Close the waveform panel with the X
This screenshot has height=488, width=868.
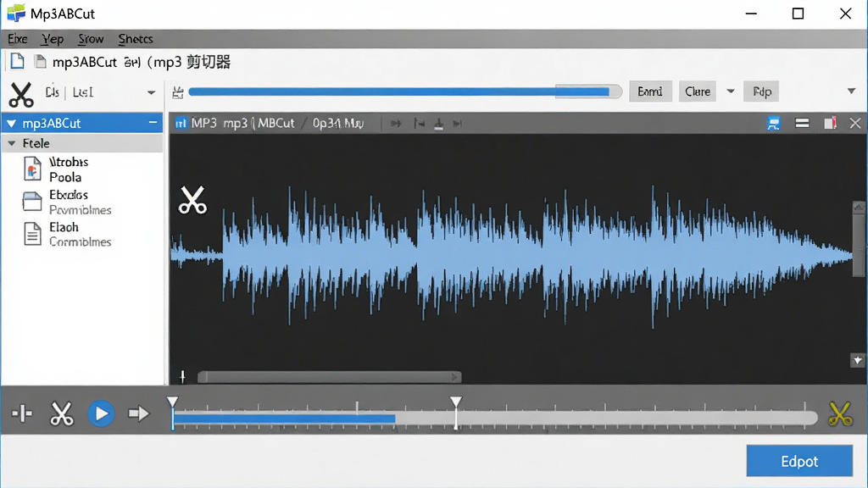click(x=855, y=123)
